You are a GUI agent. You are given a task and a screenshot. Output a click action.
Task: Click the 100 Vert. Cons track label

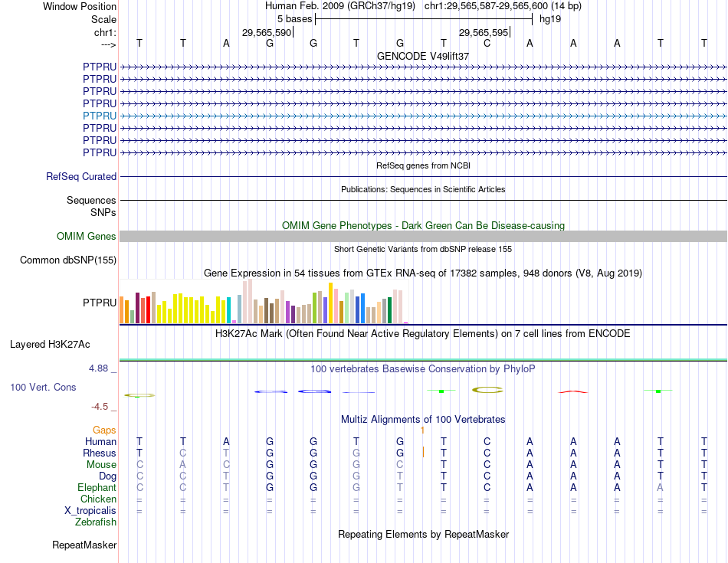coord(43,387)
